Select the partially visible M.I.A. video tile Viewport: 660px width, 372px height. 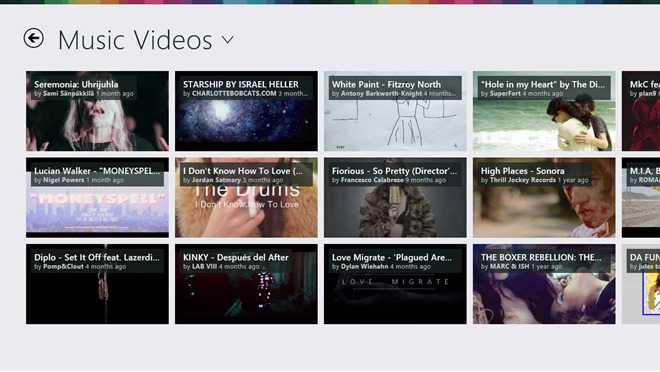(641, 198)
